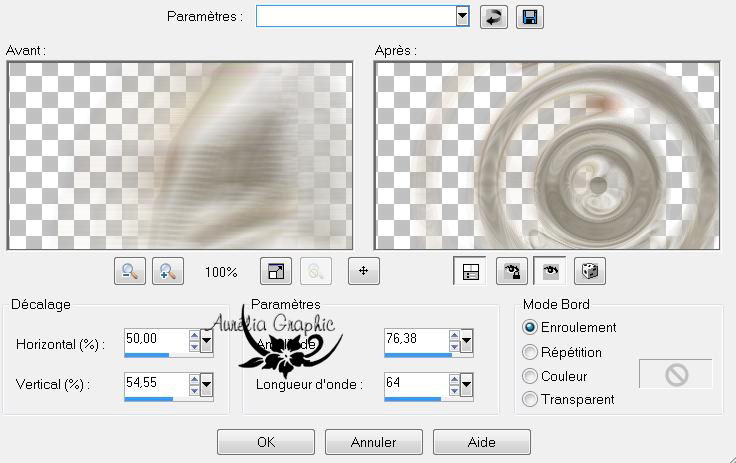Open help with the Aide button
This screenshot has height=463, width=736.
pos(481,442)
